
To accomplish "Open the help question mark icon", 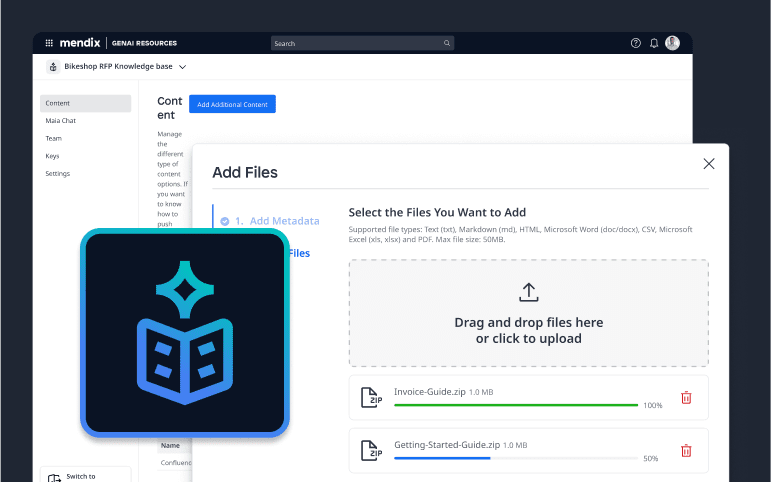I will pyautogui.click(x=635, y=43).
